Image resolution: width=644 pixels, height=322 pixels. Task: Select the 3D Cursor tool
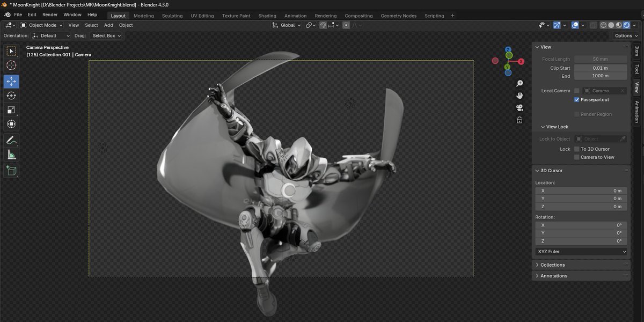11,65
